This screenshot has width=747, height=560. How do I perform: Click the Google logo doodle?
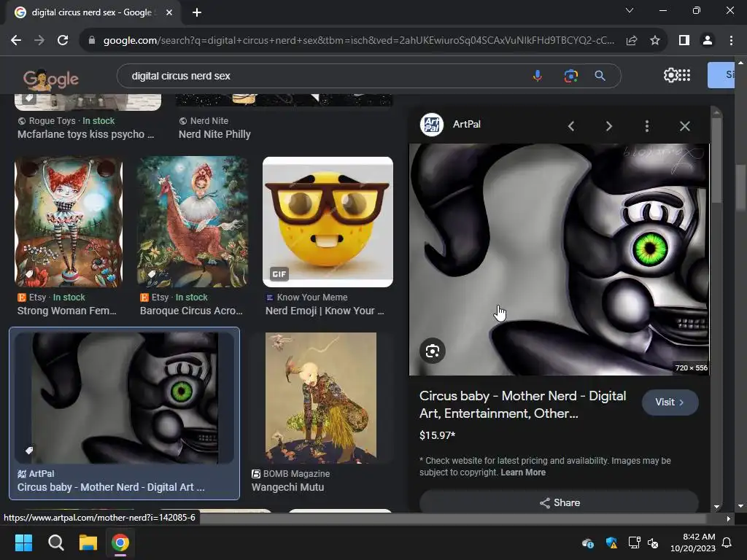tap(51, 79)
